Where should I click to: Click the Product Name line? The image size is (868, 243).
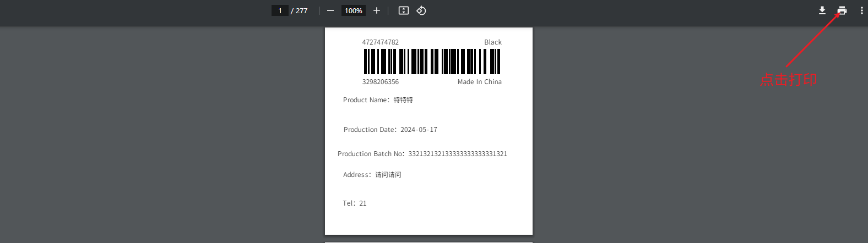[378, 100]
